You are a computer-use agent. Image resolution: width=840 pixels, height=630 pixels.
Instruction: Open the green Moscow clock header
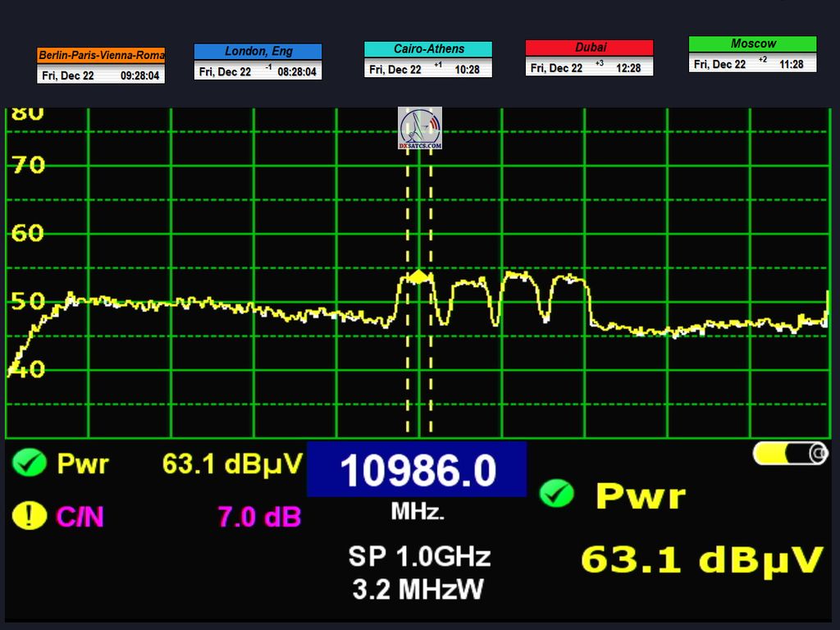pos(752,43)
